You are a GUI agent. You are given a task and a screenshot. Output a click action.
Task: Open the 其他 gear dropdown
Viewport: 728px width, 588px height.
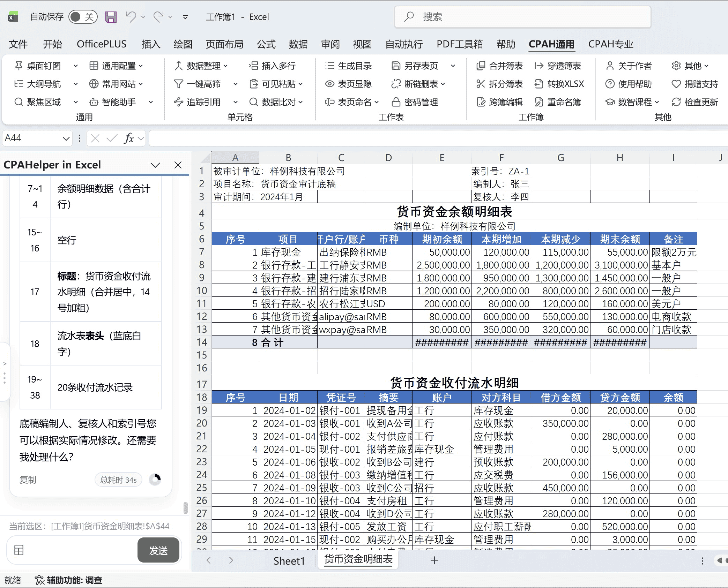click(690, 66)
